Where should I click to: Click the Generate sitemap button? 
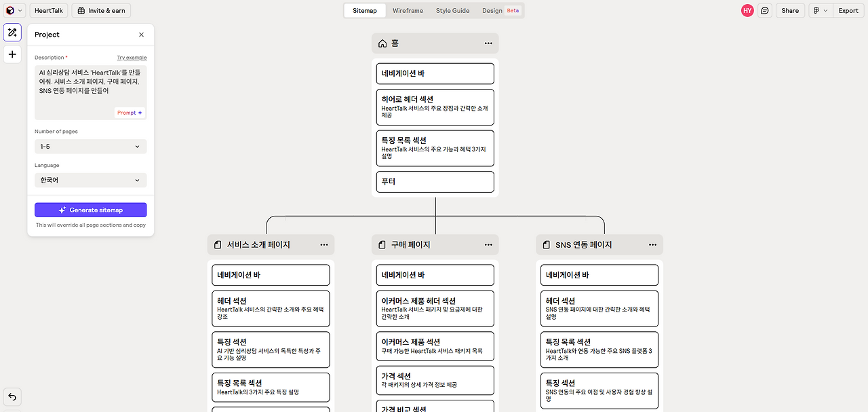point(91,210)
